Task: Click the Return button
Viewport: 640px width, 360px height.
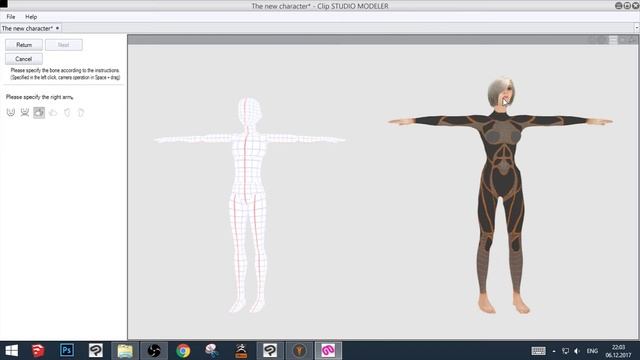Action: tap(24, 45)
